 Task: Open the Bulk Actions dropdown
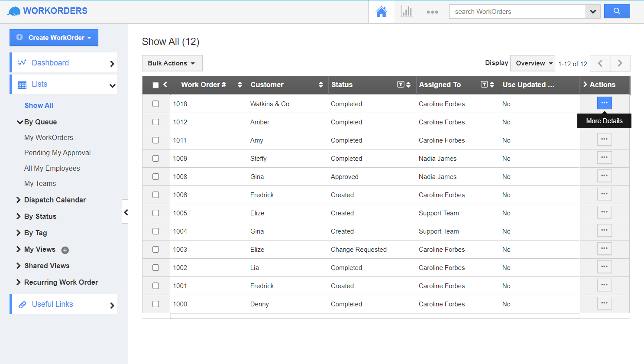172,63
